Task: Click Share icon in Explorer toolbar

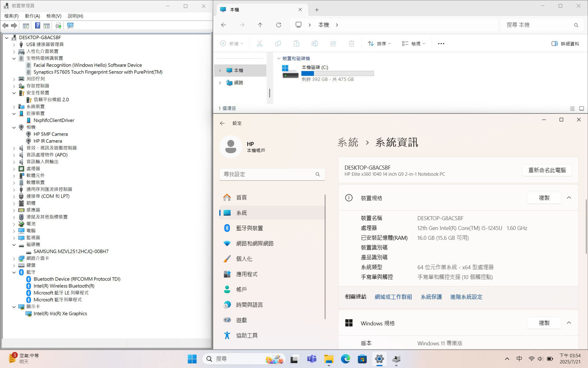Action: (333, 44)
